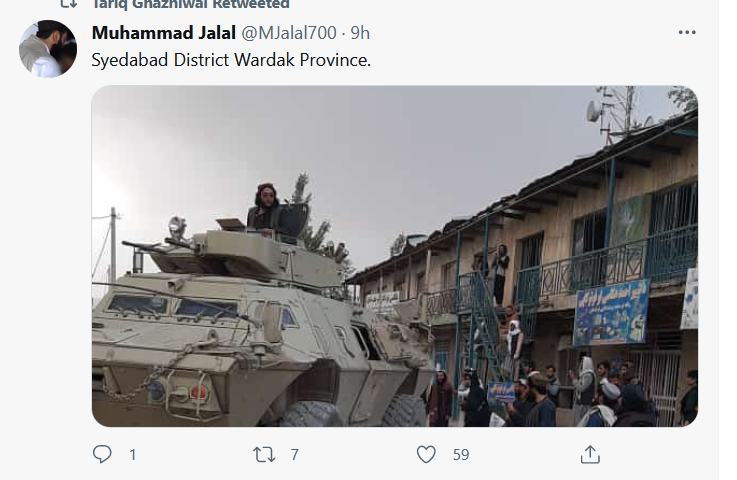Click the reply speech bubble icon
This screenshot has width=737, height=480.
tap(102, 454)
